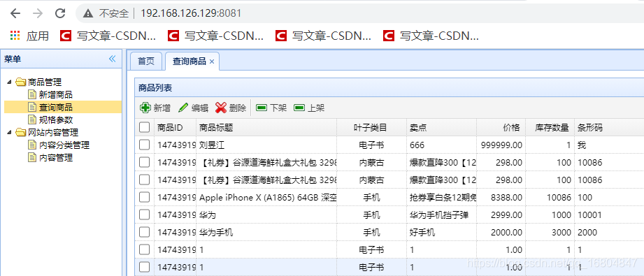Collapse the 商品管理 tree node arrow
This screenshot has width=644, height=276.
tap(10, 82)
